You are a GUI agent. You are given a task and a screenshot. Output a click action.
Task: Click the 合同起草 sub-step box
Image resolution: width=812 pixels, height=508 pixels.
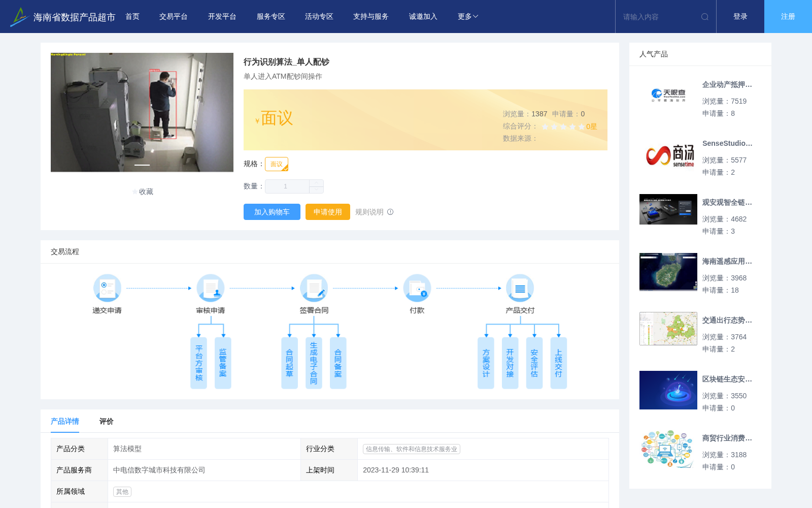[289, 363]
